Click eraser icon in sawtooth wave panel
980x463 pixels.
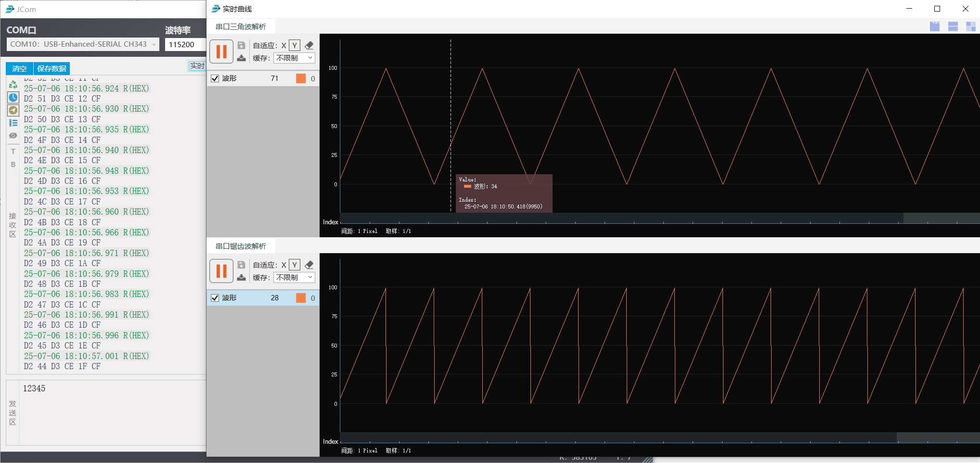point(309,265)
